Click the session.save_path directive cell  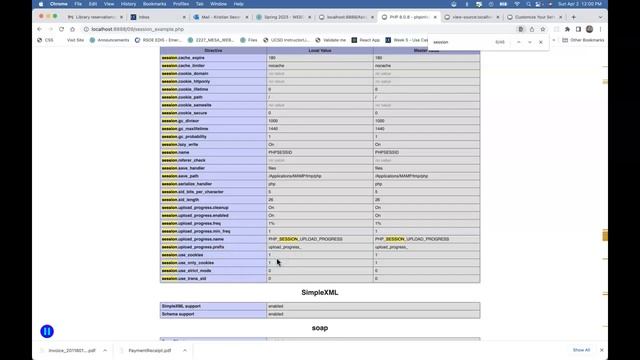[213, 176]
